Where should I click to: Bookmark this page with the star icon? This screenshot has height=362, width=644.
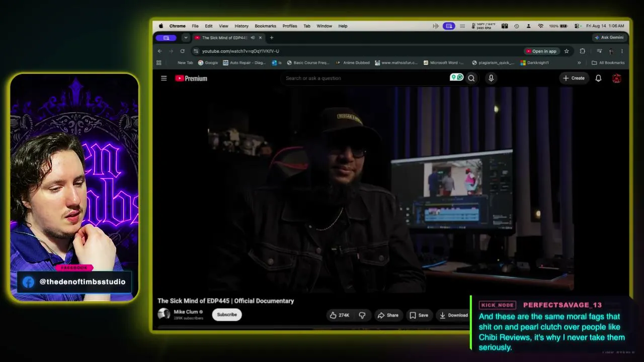567,51
